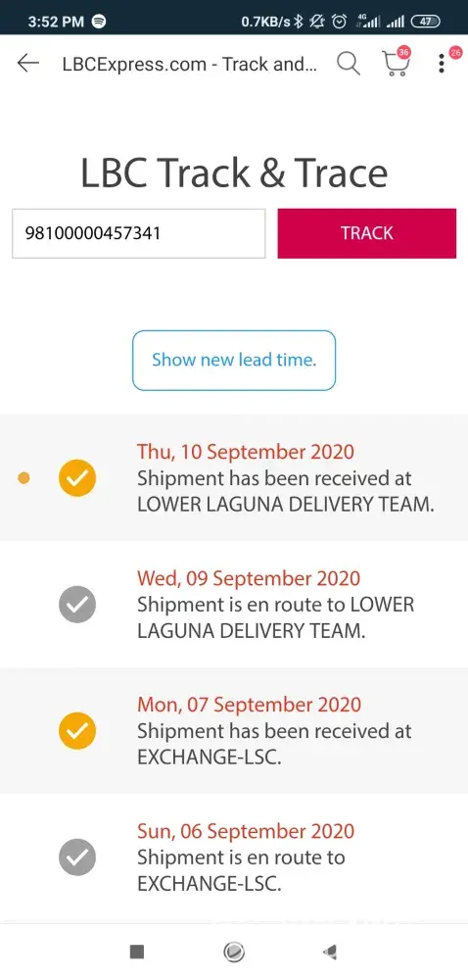Click the red TRACK button
Viewport: 468px width, 980px height.
(367, 233)
